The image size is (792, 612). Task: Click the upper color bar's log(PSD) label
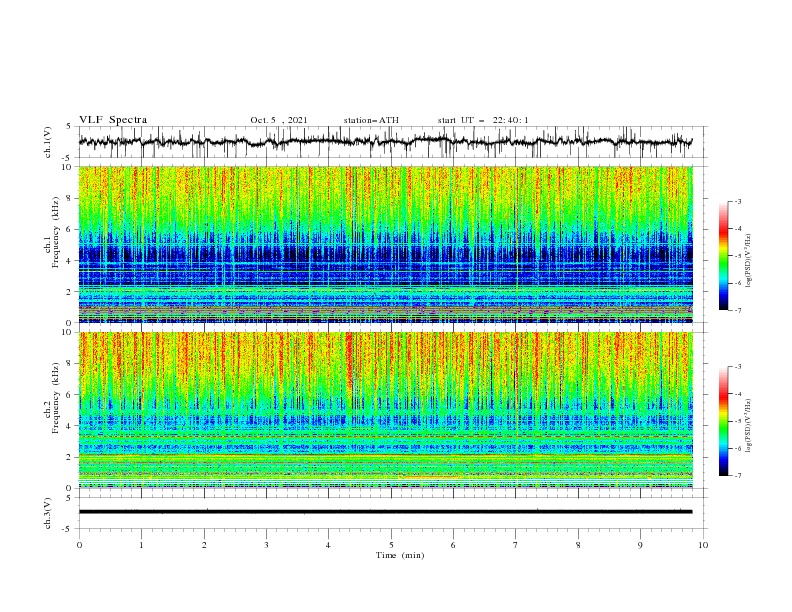[x=750, y=261]
